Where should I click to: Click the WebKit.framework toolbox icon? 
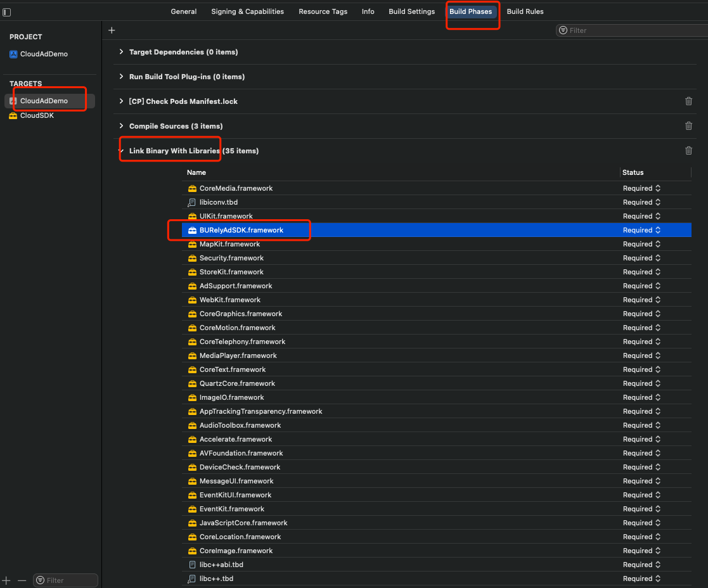pyautogui.click(x=192, y=300)
